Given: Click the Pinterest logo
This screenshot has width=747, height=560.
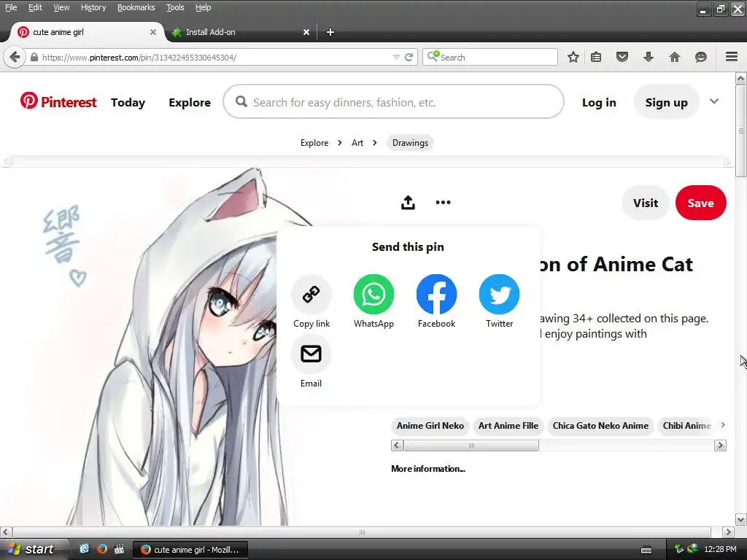Looking at the screenshot, I should (58, 101).
